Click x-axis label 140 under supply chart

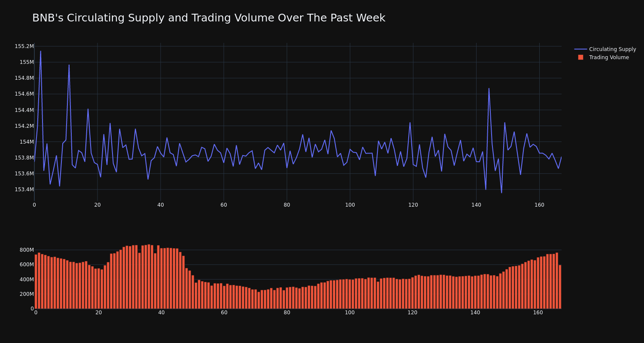(x=476, y=205)
